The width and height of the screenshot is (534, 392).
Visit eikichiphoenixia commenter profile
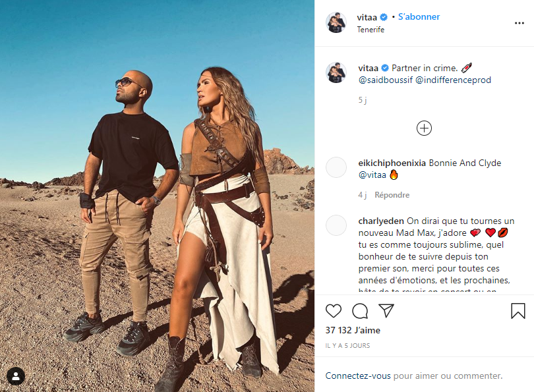[x=392, y=163]
